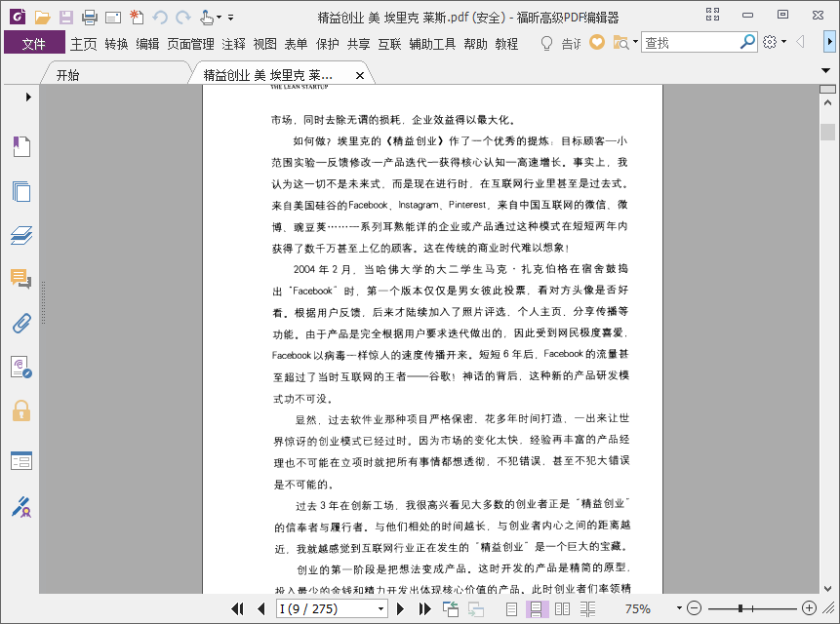
Task: Open the Form fields panel icon
Action: pyautogui.click(x=21, y=460)
